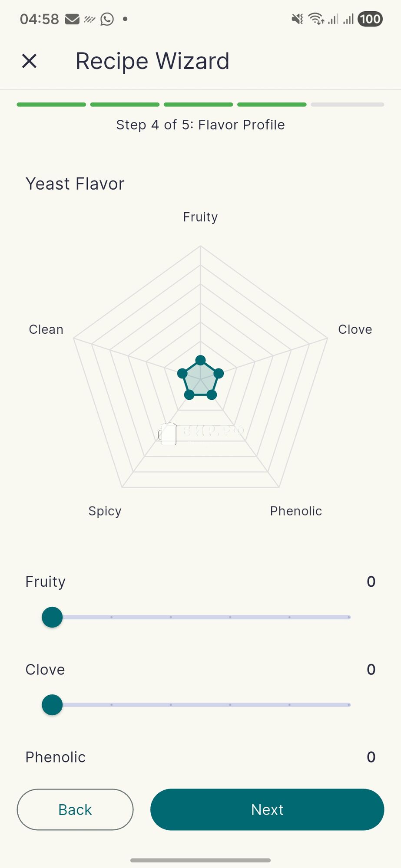Tap the Clove data point on radar chart
401x868 pixels.
[x=219, y=373]
